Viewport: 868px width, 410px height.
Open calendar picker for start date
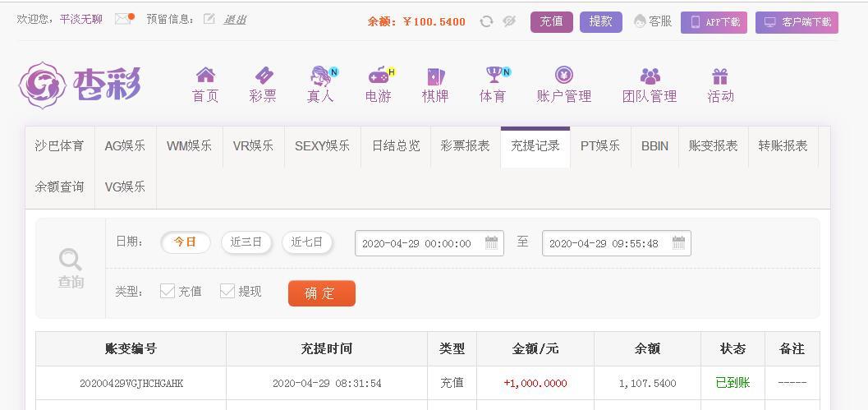click(x=491, y=242)
